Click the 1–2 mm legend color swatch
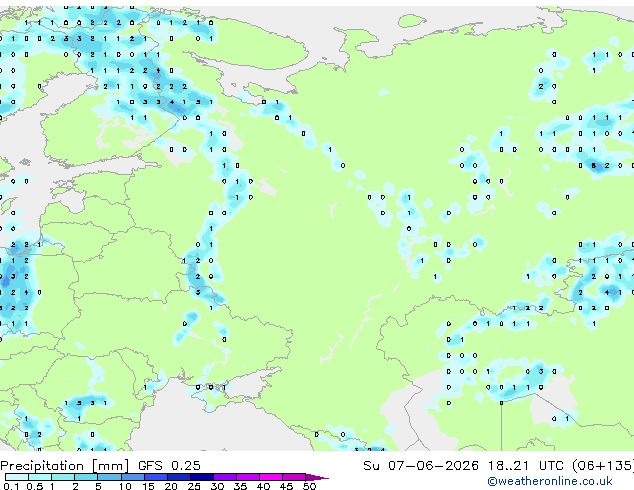This screenshot has width=634, height=490. point(63,477)
